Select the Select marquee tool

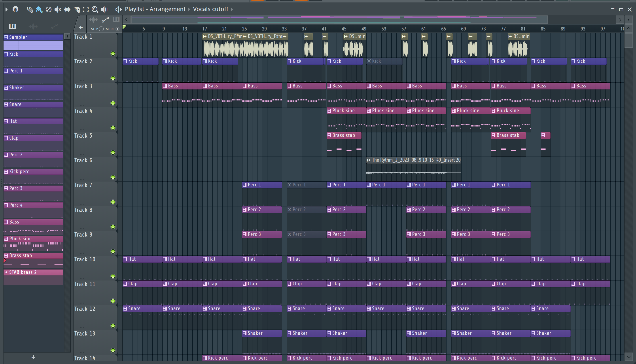86,9
